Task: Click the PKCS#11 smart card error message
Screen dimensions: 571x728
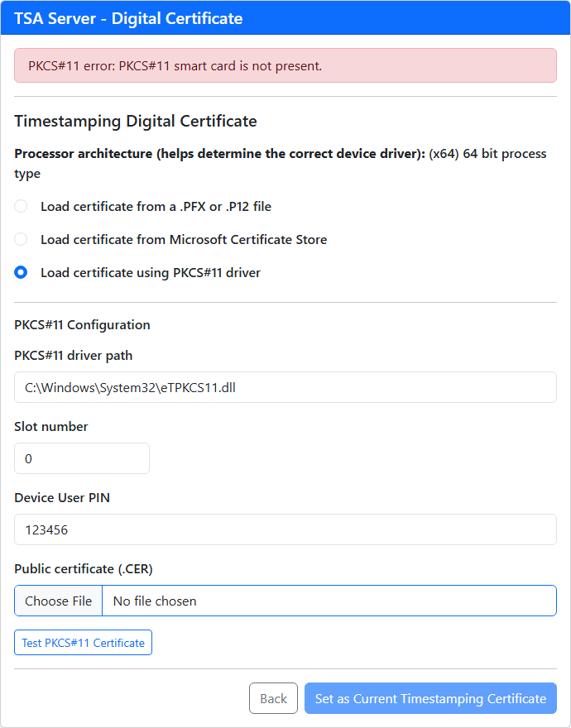Action: coord(285,65)
